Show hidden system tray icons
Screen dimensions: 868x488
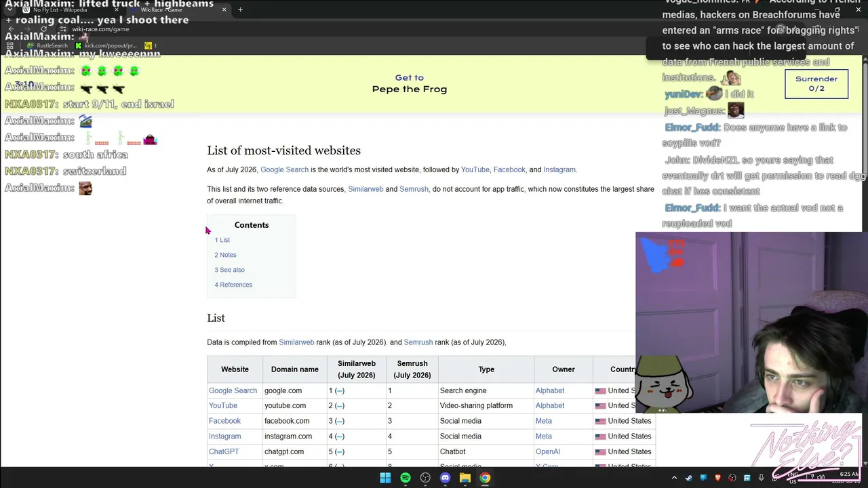(674, 478)
